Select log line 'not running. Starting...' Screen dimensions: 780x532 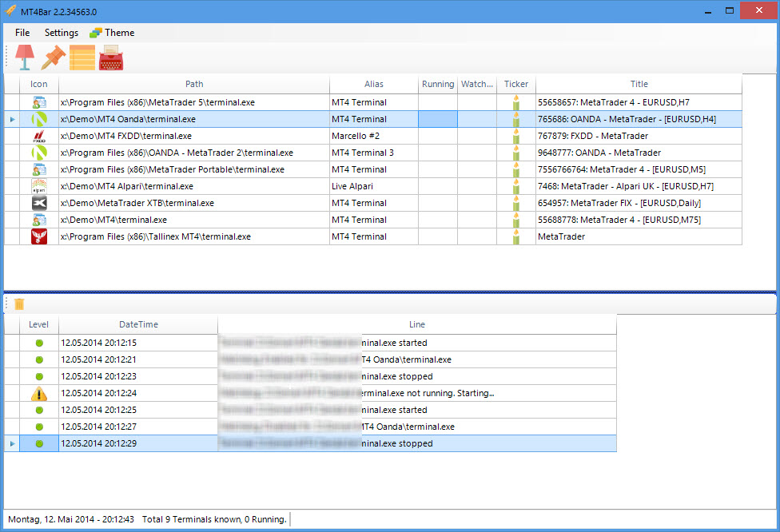(x=417, y=393)
